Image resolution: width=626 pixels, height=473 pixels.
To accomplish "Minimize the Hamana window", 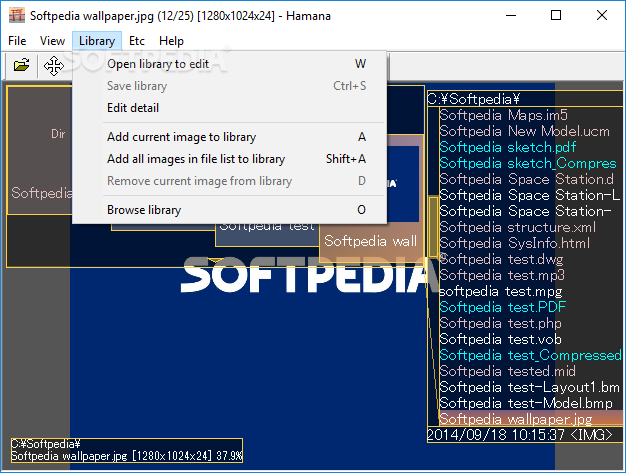I will point(511,16).
